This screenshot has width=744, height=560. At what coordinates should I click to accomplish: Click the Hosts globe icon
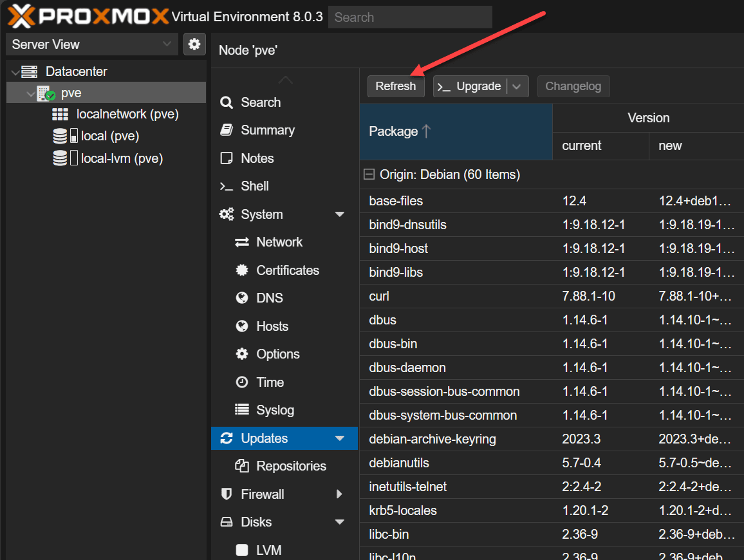point(242,326)
